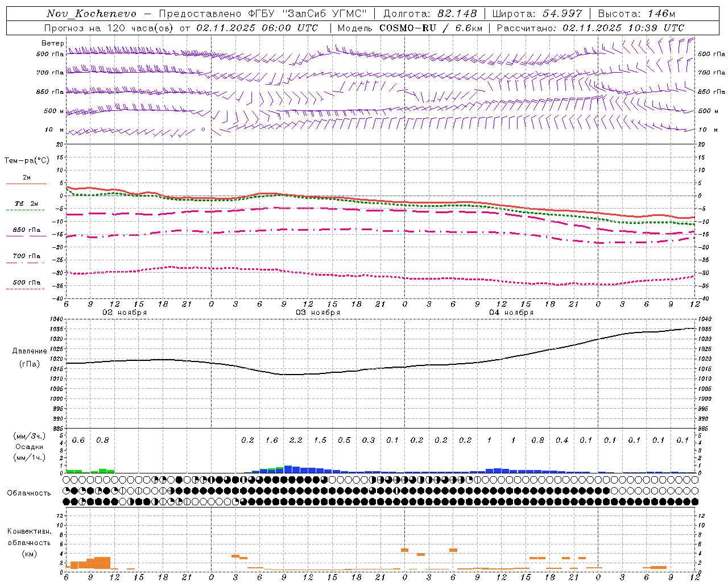Select the Высота: 146м header field

pos(636,14)
